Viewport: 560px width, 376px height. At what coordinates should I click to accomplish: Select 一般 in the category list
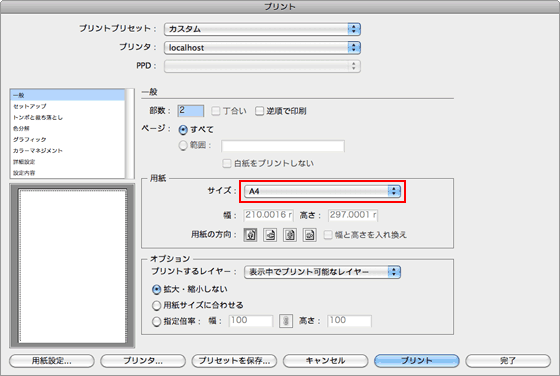click(68, 95)
